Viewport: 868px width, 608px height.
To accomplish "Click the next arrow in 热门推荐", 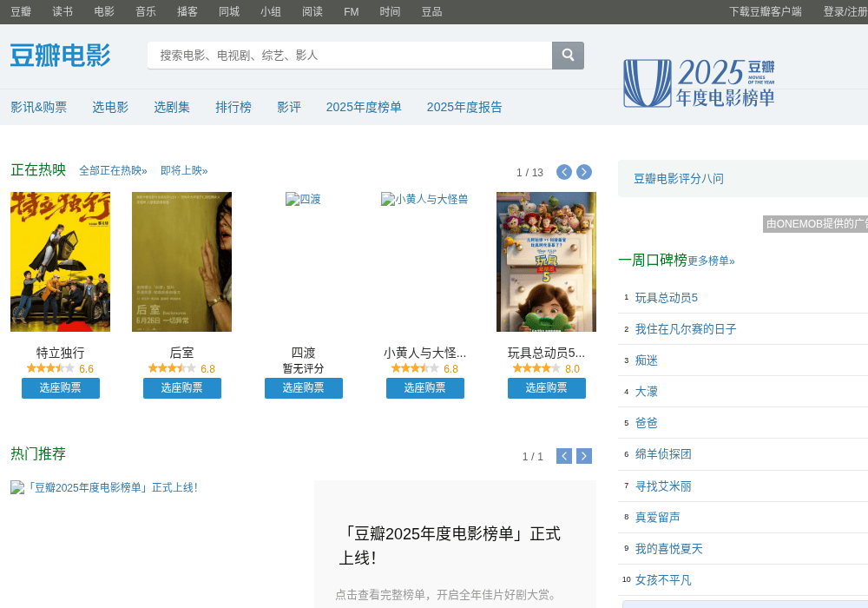I will 583,456.
